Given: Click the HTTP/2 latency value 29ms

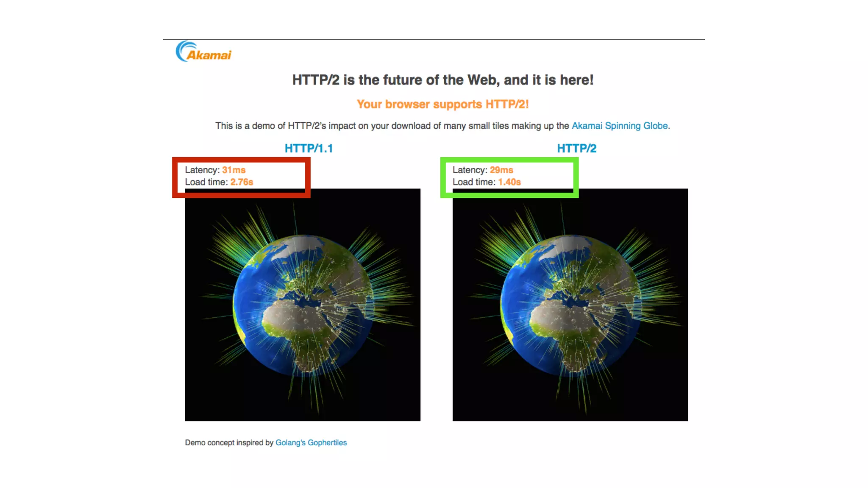Looking at the screenshot, I should coord(501,170).
